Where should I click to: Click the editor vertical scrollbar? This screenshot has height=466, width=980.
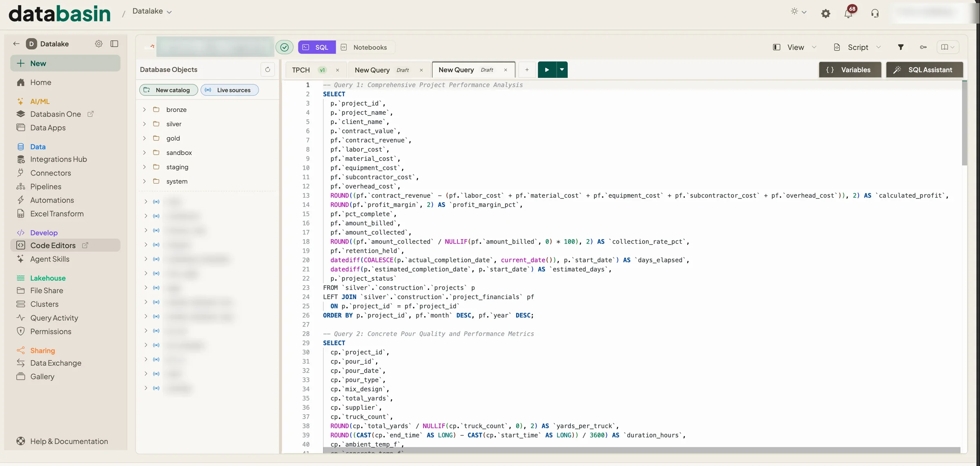pyautogui.click(x=964, y=123)
